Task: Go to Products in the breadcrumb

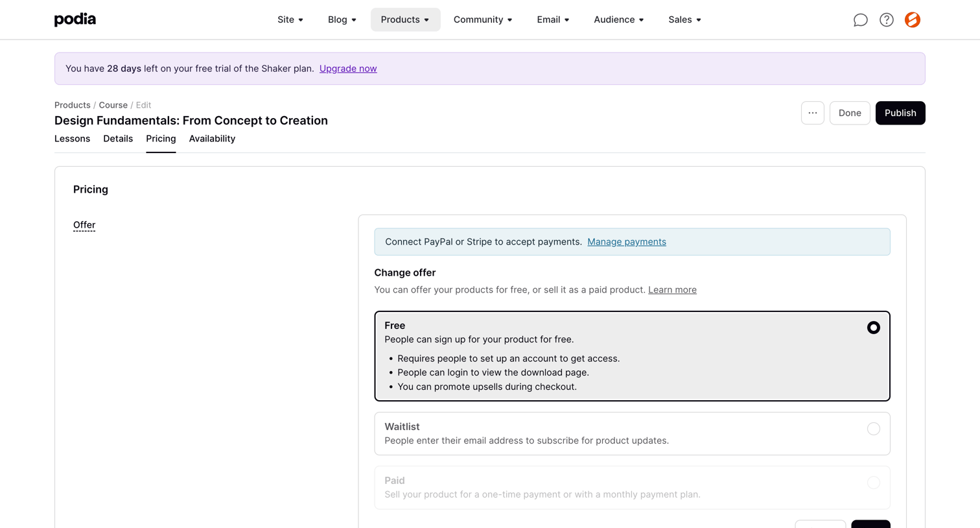Action: (x=73, y=105)
